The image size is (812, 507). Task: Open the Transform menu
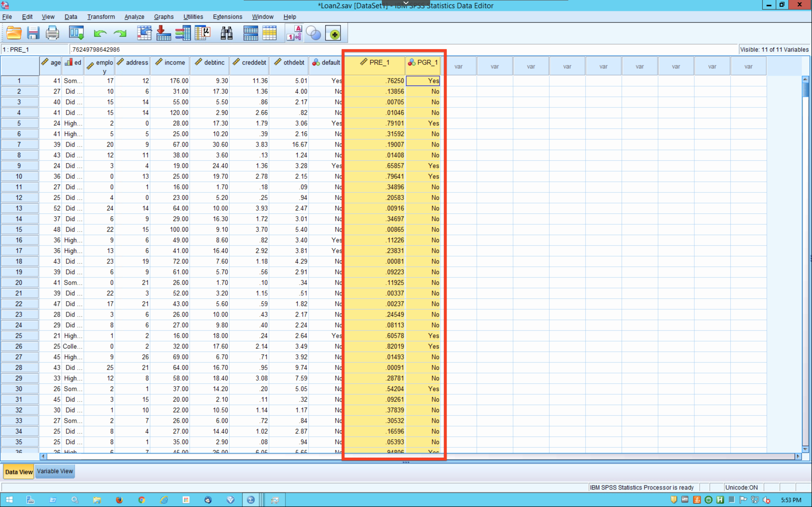click(101, 17)
